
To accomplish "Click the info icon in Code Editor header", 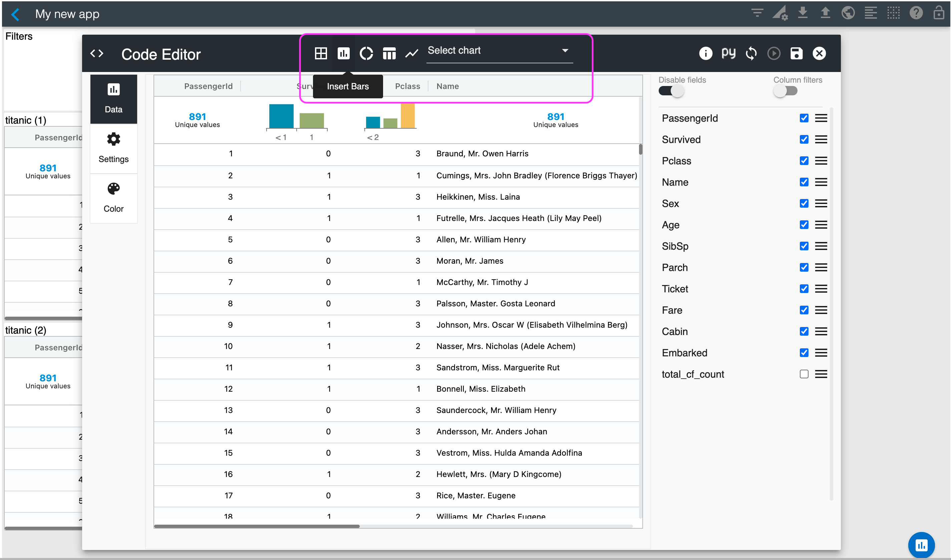I will pos(705,53).
